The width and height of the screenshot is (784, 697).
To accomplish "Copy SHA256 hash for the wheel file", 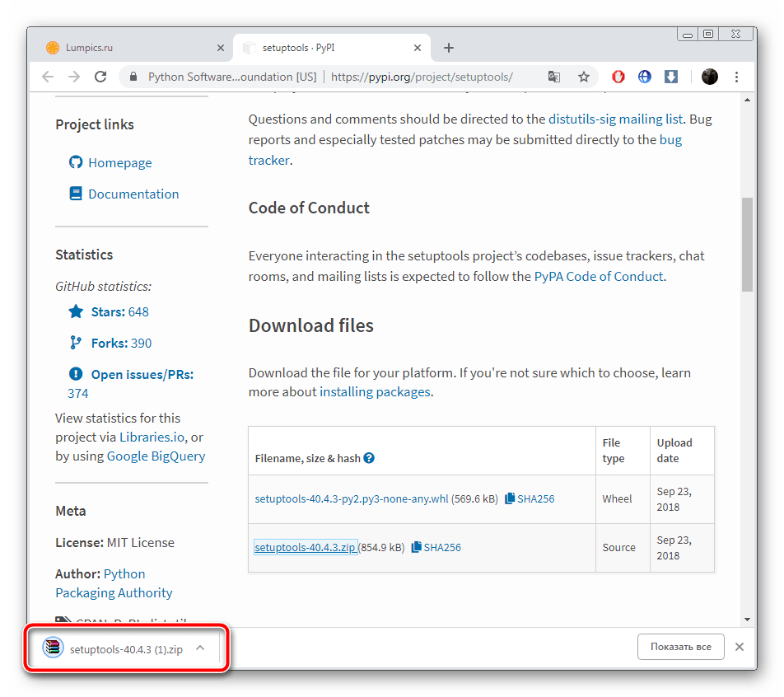I will click(530, 498).
